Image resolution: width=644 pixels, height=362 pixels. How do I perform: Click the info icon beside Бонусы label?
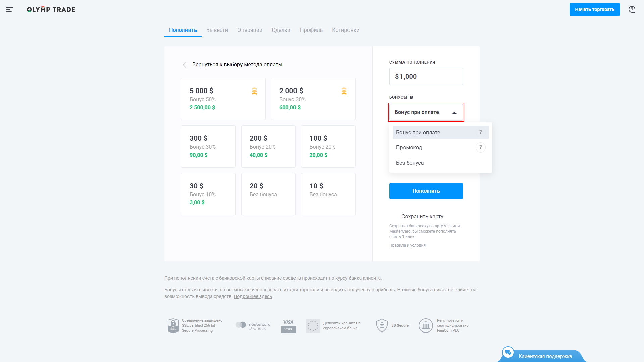tap(411, 97)
